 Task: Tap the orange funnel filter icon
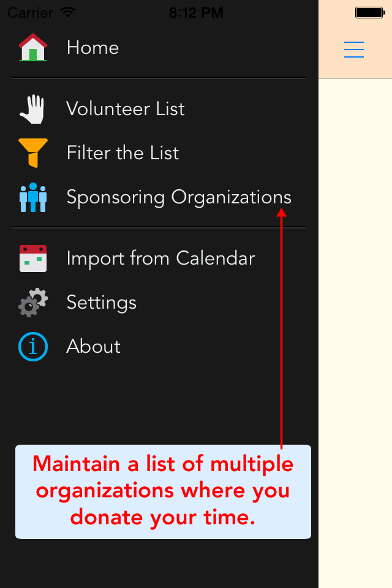point(33,153)
